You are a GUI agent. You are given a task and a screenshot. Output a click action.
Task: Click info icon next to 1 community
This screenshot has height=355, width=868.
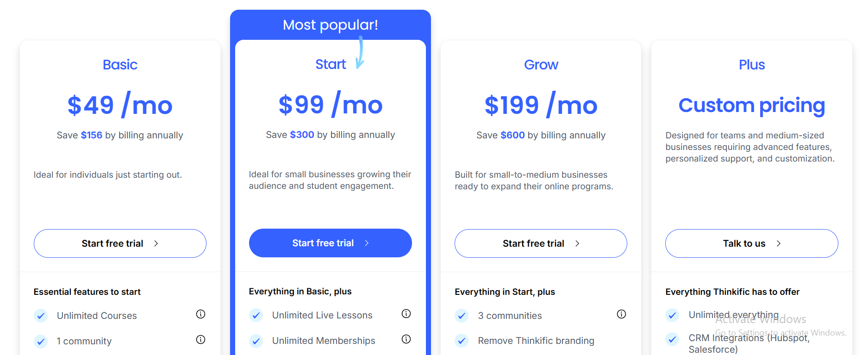(x=200, y=340)
